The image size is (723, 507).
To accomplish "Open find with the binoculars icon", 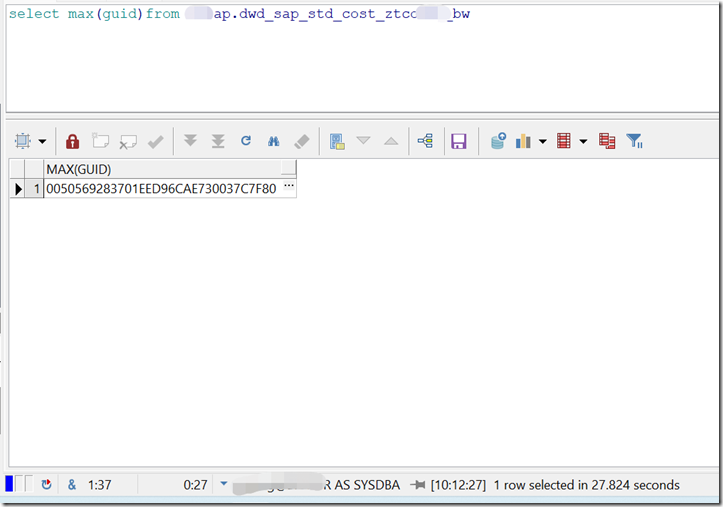I will [273, 141].
